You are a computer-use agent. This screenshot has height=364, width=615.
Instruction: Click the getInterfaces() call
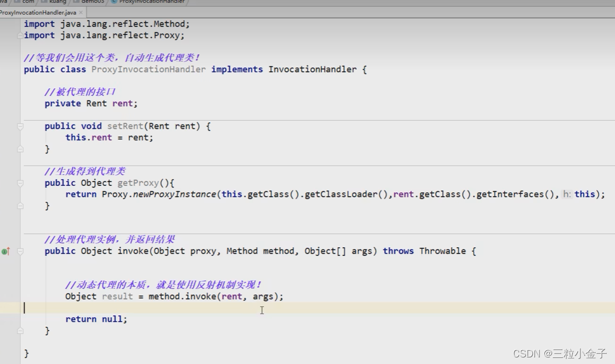pos(515,195)
